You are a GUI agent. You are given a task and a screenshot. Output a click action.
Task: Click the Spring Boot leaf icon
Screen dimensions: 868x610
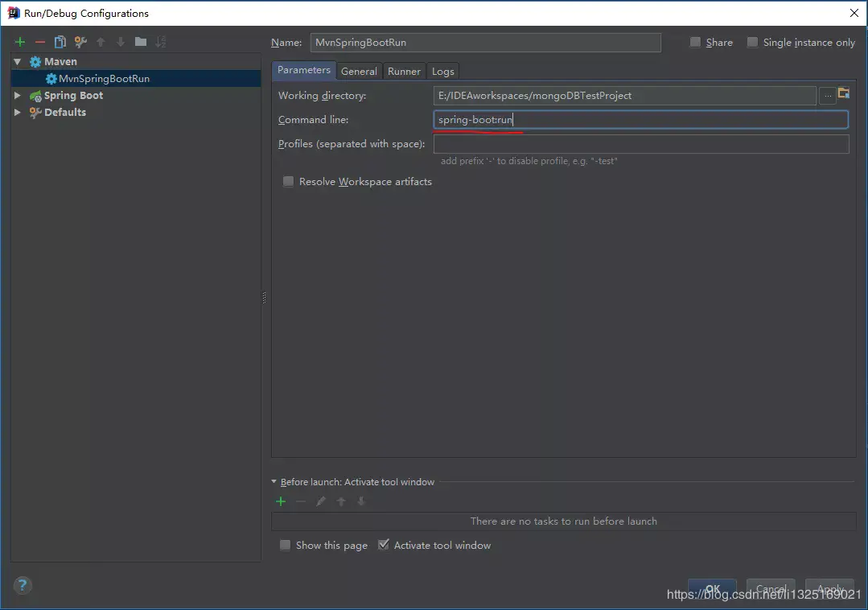pyautogui.click(x=35, y=96)
